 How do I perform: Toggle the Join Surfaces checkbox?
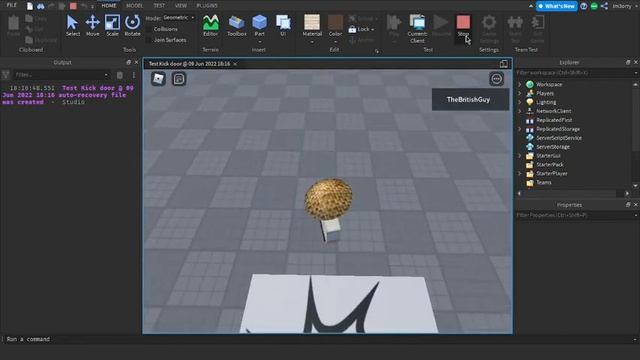[149, 40]
